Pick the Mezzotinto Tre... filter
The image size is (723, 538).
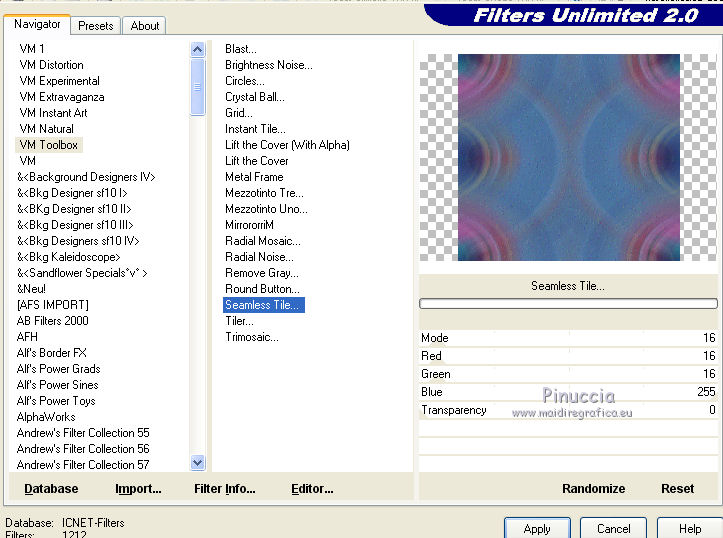tap(264, 193)
